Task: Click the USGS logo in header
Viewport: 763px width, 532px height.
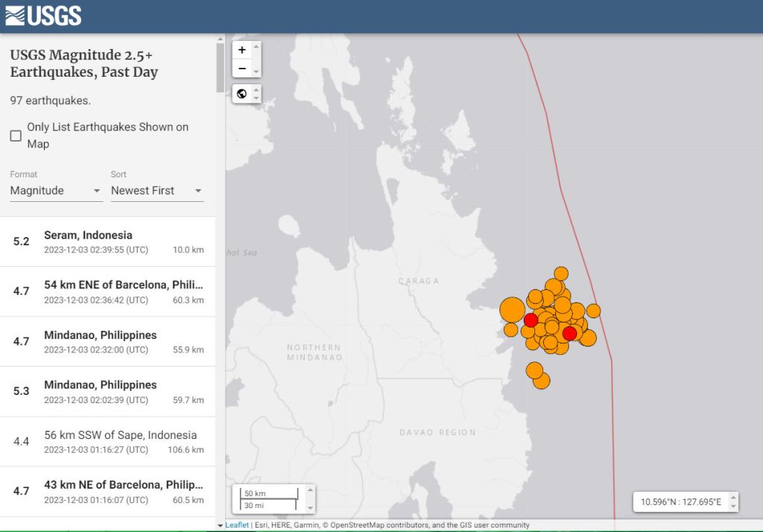Action: click(x=43, y=16)
